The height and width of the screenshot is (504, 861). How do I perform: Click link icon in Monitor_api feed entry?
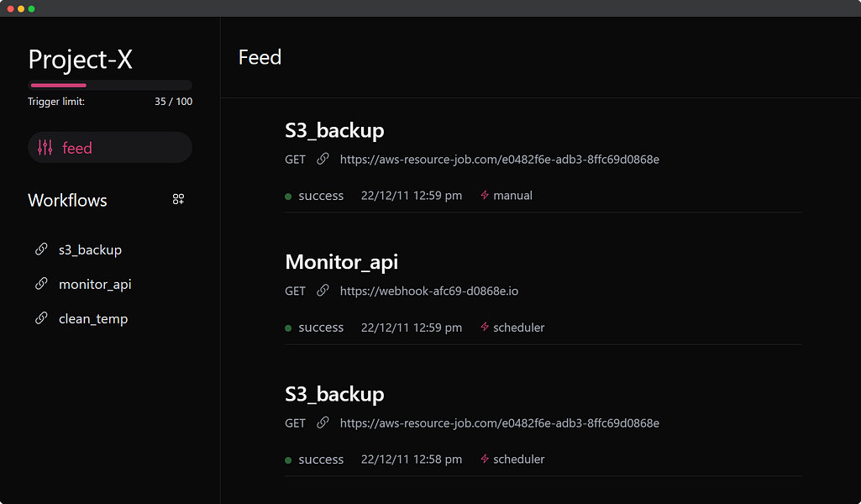tap(323, 291)
